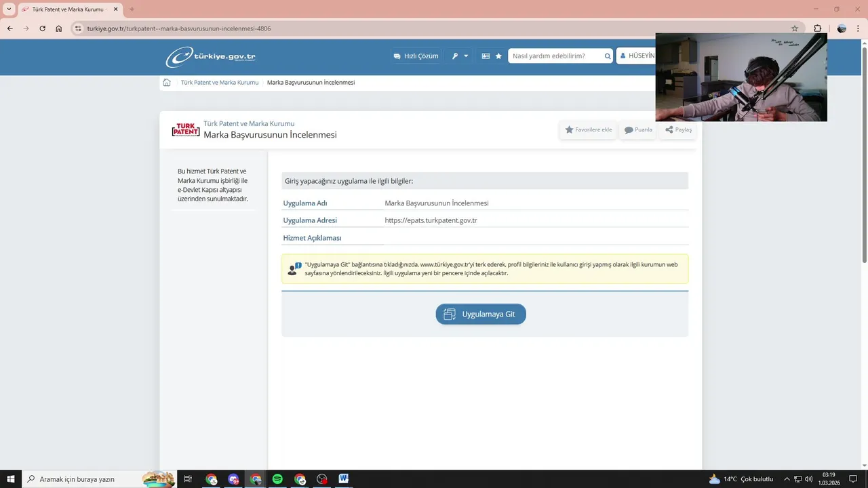Show hidden system tray icons

click(x=787, y=479)
